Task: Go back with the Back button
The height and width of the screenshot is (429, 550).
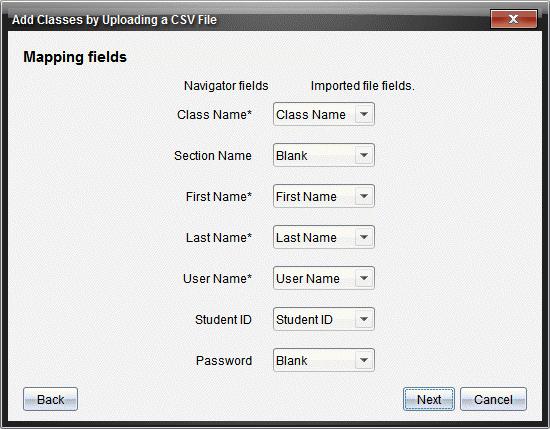Action: (x=51, y=399)
